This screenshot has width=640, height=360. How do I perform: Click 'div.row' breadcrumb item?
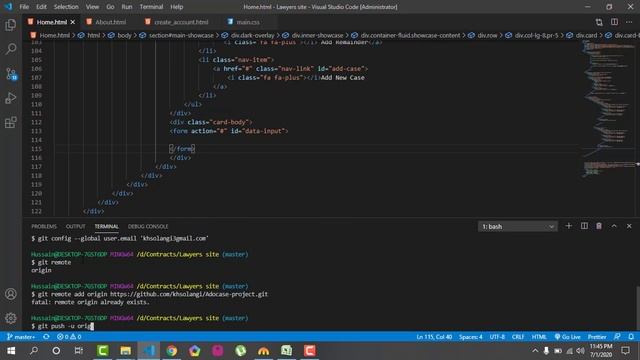[x=487, y=36]
